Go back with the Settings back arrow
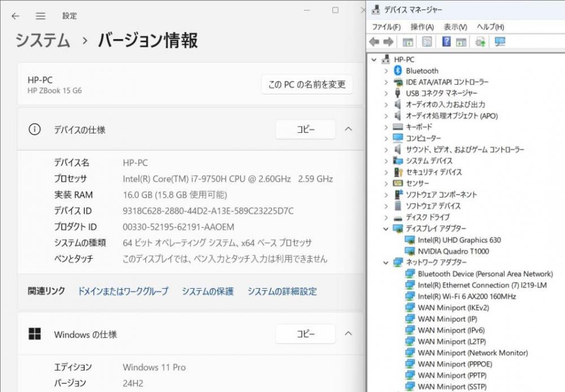Image resolution: width=565 pixels, height=392 pixels. click(x=15, y=16)
